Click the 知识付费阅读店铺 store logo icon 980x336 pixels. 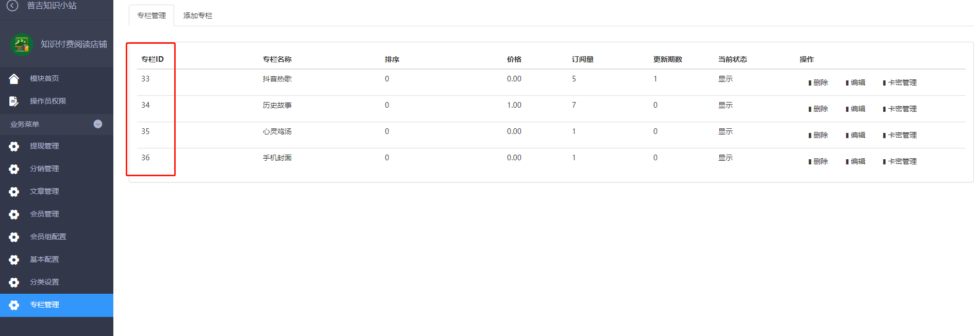click(x=22, y=44)
